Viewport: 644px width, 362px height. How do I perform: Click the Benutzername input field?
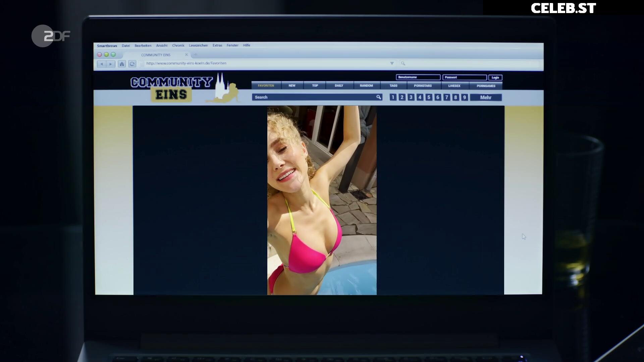pyautogui.click(x=418, y=77)
